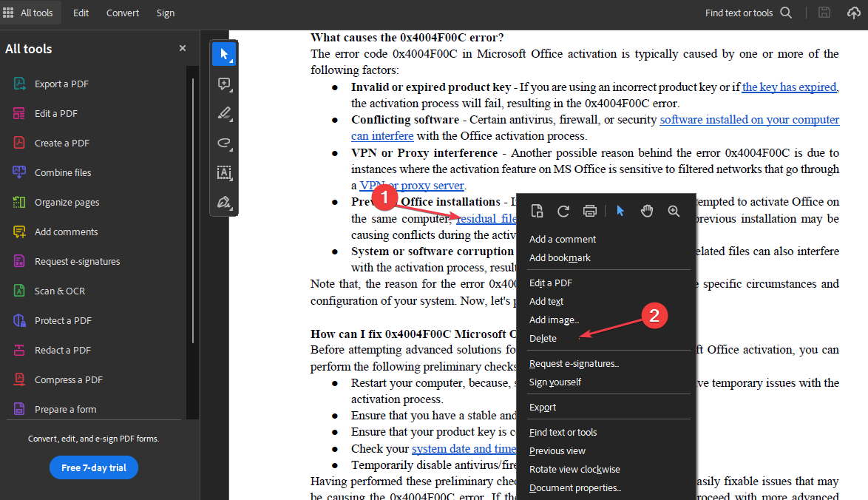Click the All tools panel scrollbar

click(x=193, y=210)
